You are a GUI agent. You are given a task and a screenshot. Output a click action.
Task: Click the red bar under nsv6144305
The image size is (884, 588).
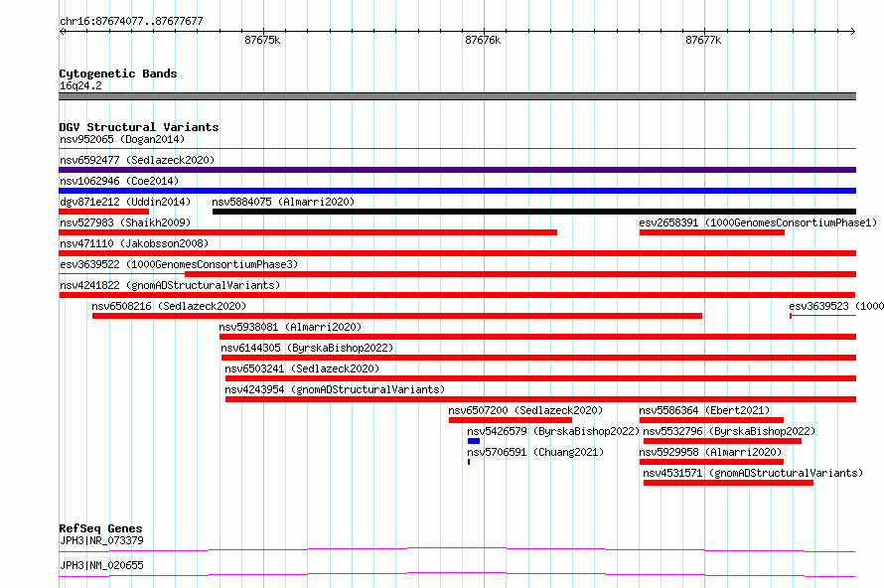tap(539, 358)
